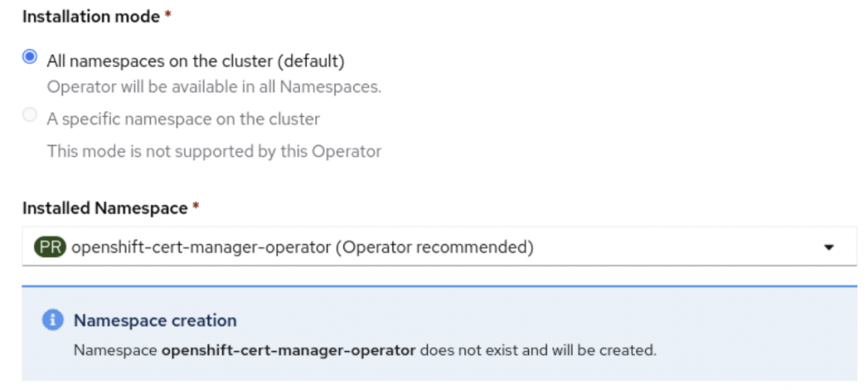
Task: Click the selected openshift-cert-manager-operator namespace text in dropdown
Action: point(201,247)
